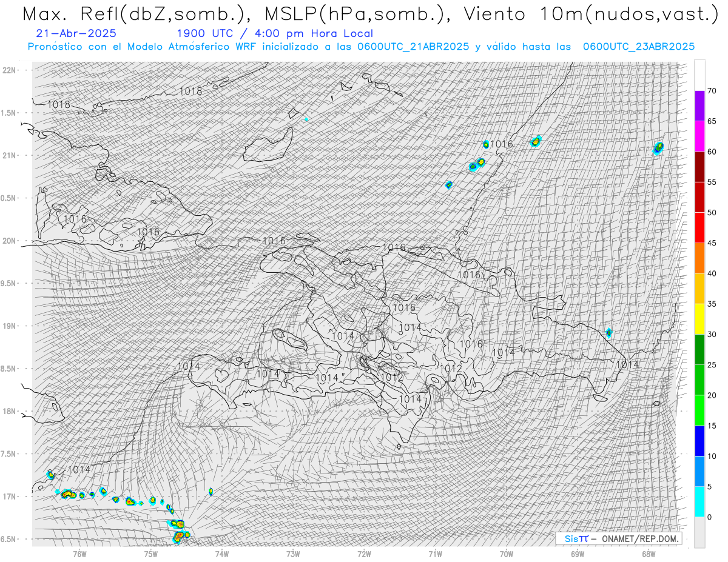Click the '8.5N' latitude label
Viewport: 728px width, 562px height.
point(8,369)
